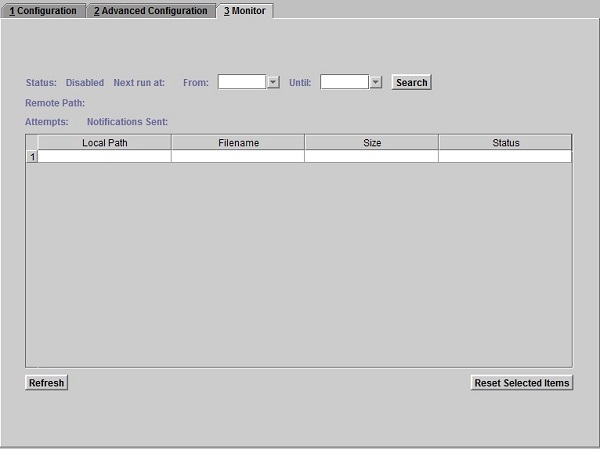Select the Filename cell in row 1
Image resolution: width=600 pixels, height=449 pixels.
coord(238,157)
